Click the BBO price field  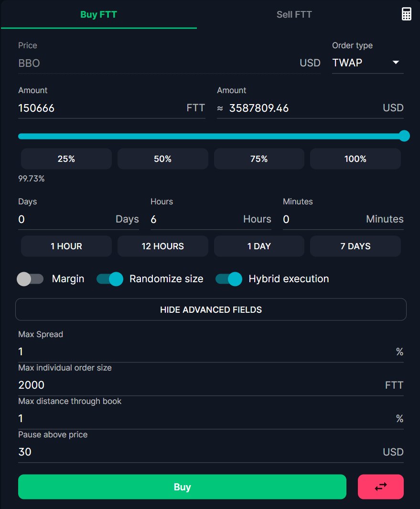pyautogui.click(x=169, y=63)
